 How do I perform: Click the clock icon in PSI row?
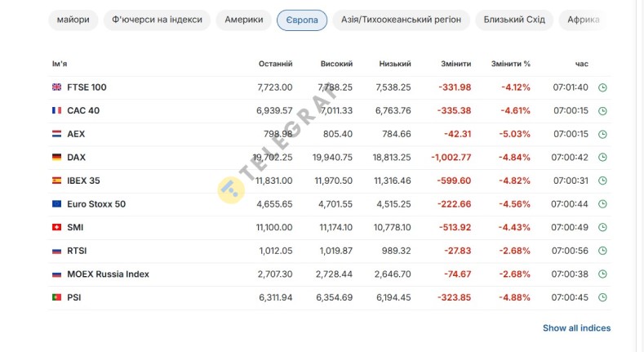click(x=602, y=297)
